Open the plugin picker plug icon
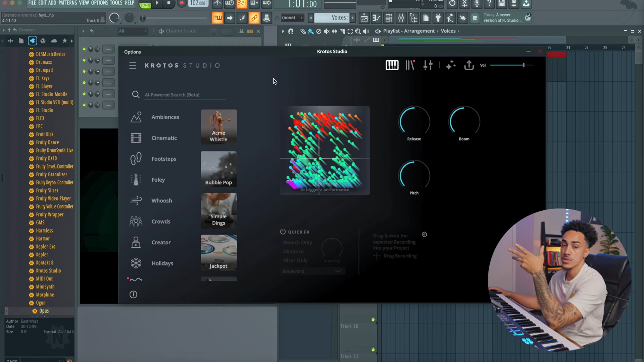 (438, 18)
